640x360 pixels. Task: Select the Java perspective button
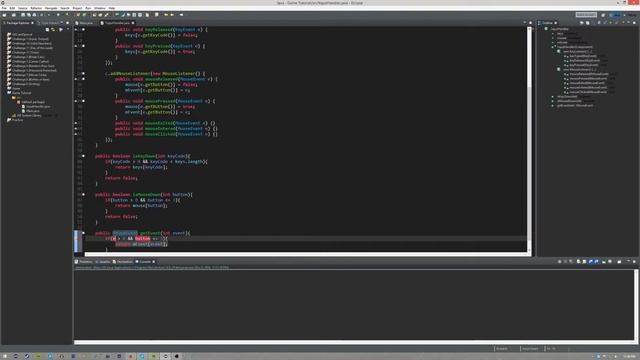click(616, 15)
